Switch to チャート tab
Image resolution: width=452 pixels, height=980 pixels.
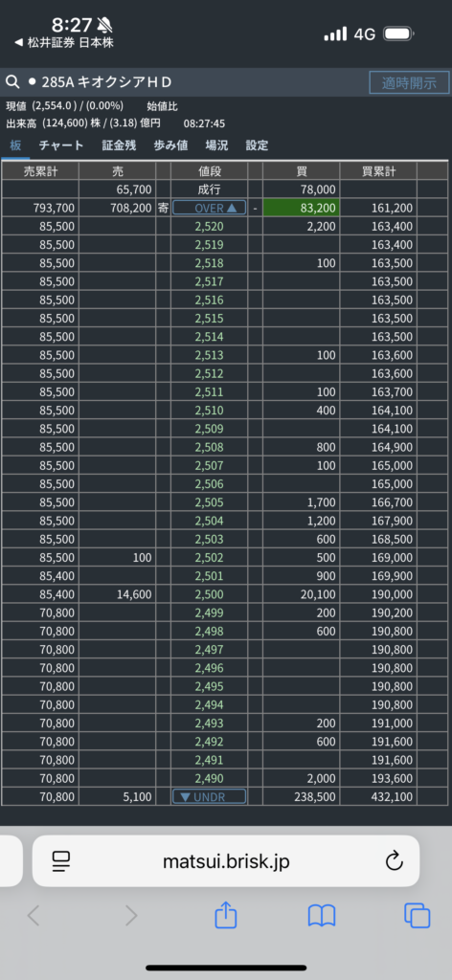[x=61, y=145]
